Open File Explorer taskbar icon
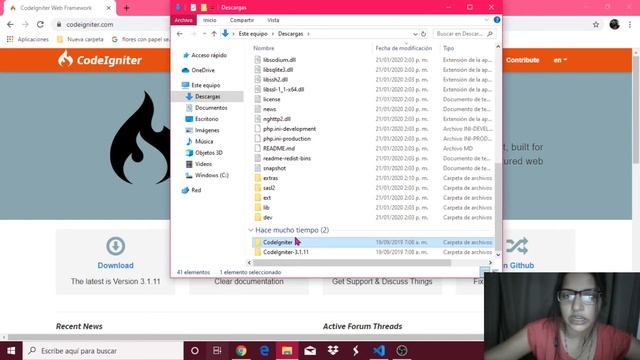640x360 pixels. click(287, 351)
